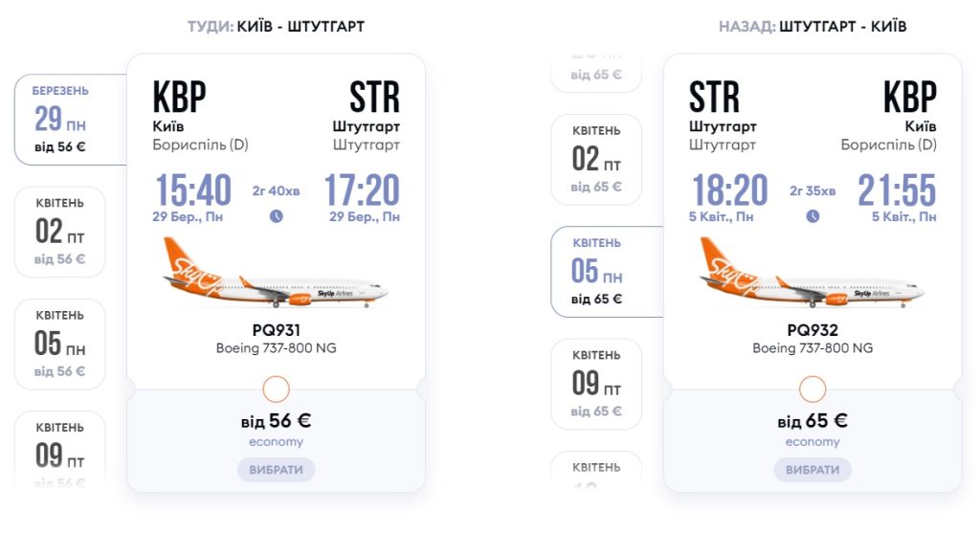
Task: Select the radio circle on the Kyiv–Stuttgart ticket
Action: [276, 389]
